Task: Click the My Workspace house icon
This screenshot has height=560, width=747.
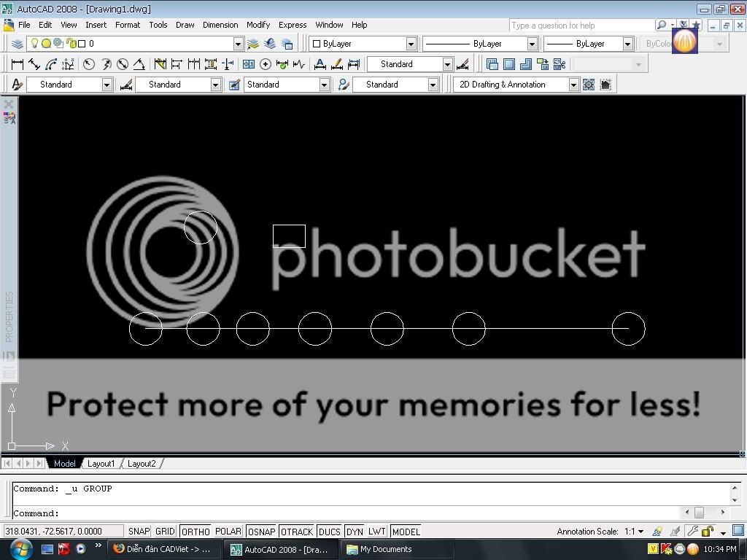Action: click(x=605, y=85)
